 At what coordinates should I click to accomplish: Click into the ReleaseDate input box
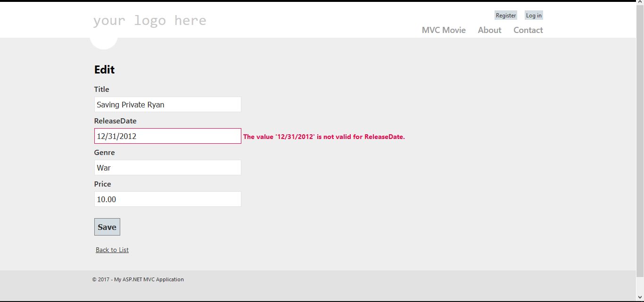(167, 136)
